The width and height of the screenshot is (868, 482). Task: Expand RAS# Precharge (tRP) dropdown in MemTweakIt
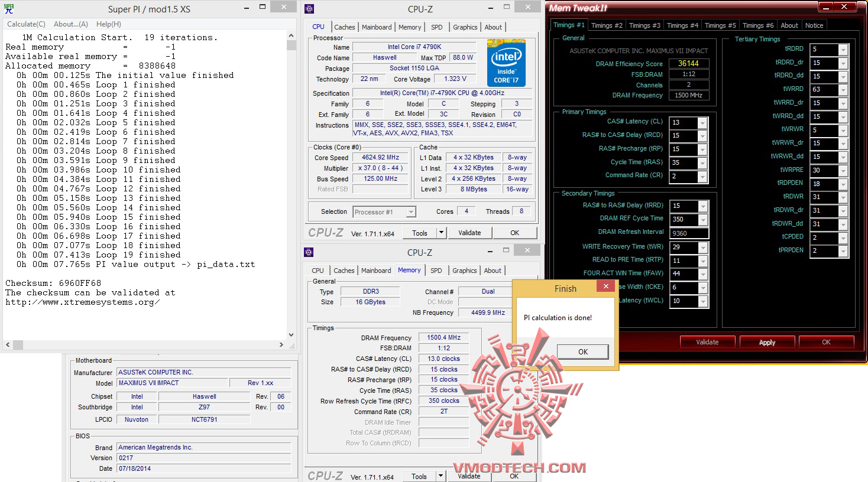point(702,149)
